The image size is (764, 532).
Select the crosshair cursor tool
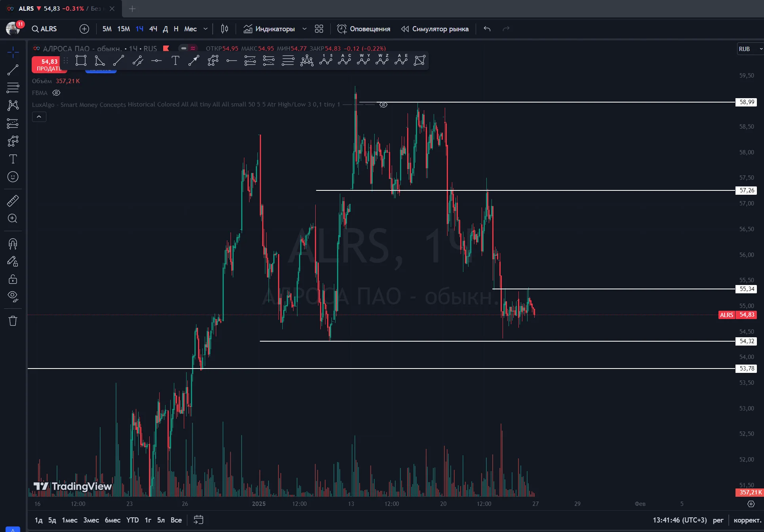pyautogui.click(x=13, y=52)
